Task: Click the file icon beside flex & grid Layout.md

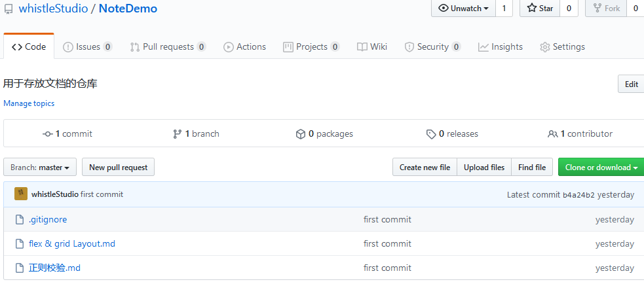Action: pos(19,244)
